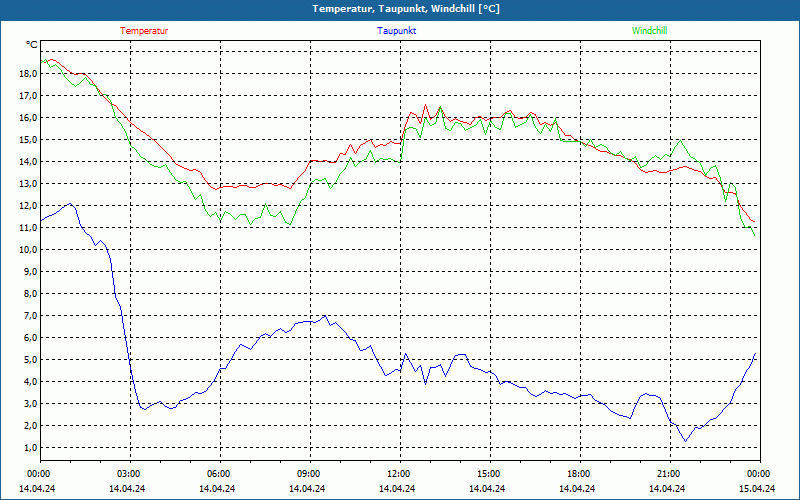Screen dimensions: 800x500
Task: Click the 15:00 time axis label
Action: (490, 474)
